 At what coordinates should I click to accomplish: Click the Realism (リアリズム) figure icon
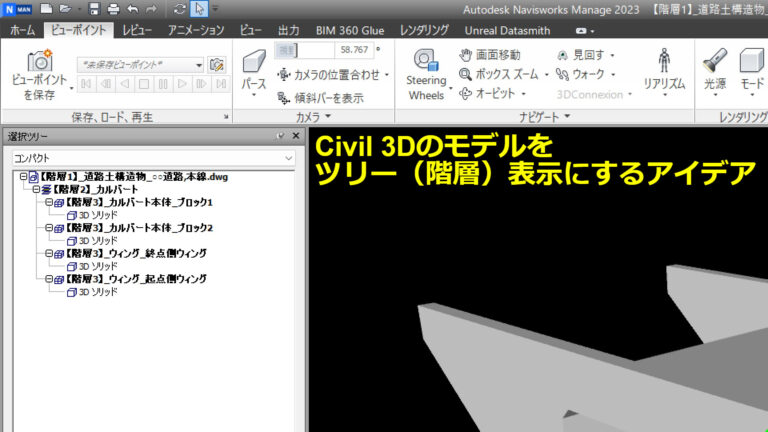point(664,60)
